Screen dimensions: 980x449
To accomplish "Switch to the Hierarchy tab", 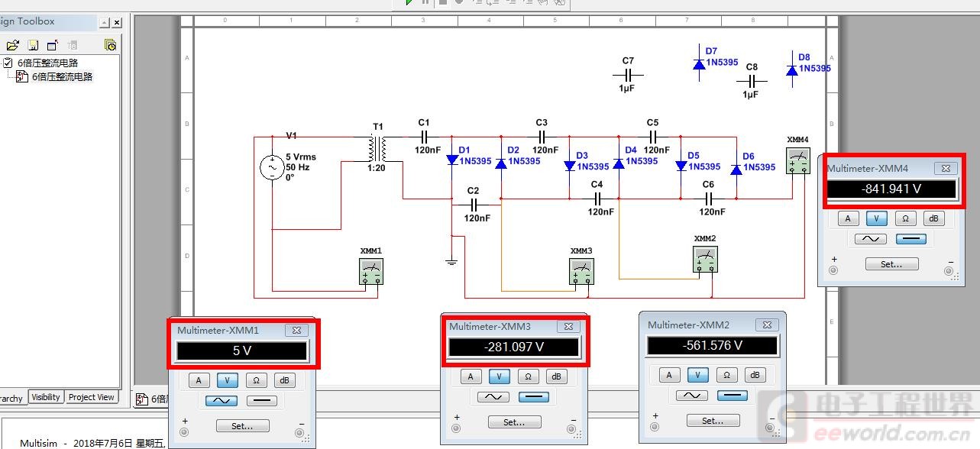I will [12, 398].
